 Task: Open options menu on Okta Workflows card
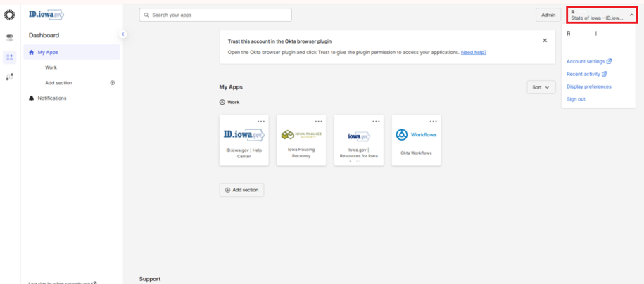(434, 122)
